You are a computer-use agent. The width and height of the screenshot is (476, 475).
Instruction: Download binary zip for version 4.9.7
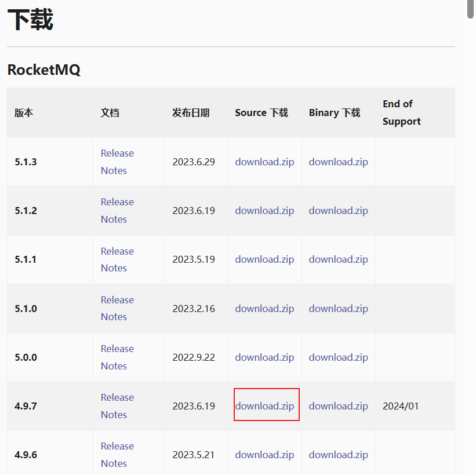click(338, 406)
